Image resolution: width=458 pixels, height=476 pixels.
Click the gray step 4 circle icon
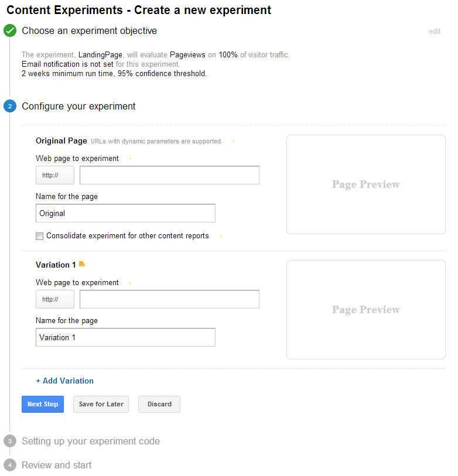pos(9,465)
